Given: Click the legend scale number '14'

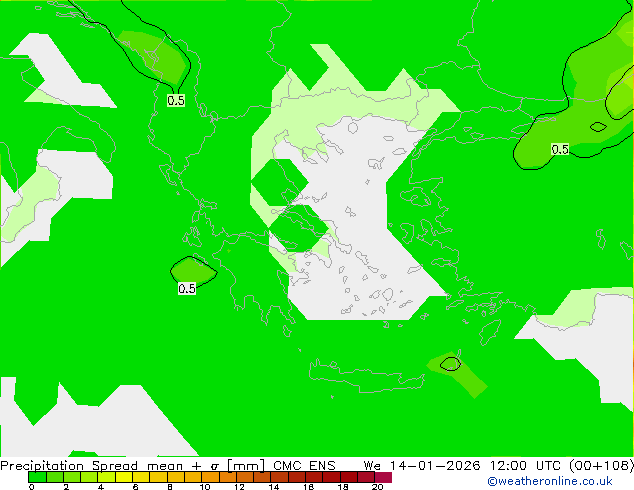Looking at the screenshot, I should pyautogui.click(x=274, y=487).
